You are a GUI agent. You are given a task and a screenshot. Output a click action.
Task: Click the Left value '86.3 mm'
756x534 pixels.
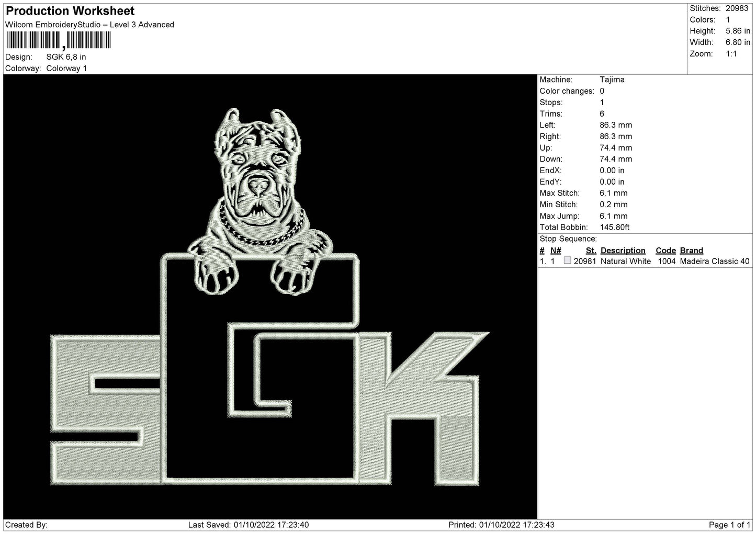[x=616, y=125]
